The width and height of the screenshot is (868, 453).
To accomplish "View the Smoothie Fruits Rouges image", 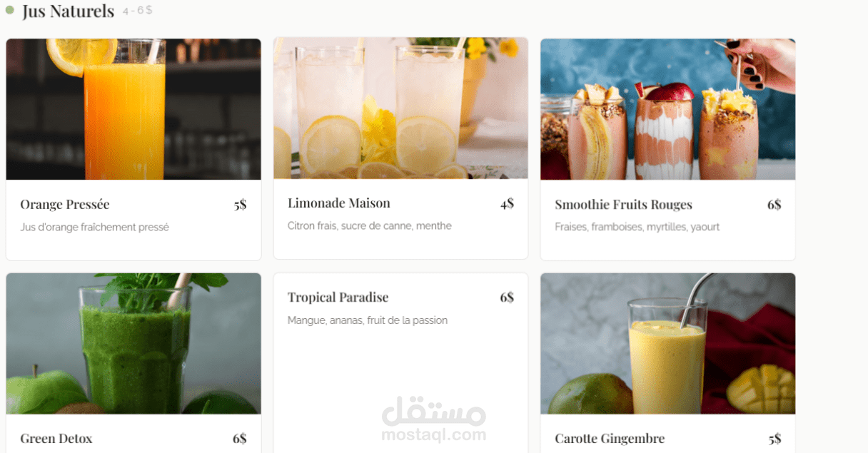I will [x=667, y=109].
